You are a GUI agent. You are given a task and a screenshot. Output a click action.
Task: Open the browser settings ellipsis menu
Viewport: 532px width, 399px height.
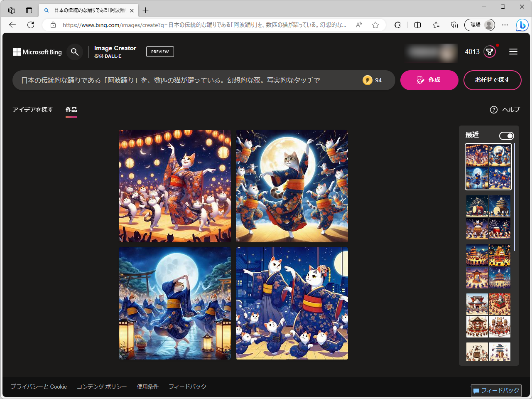(505, 25)
